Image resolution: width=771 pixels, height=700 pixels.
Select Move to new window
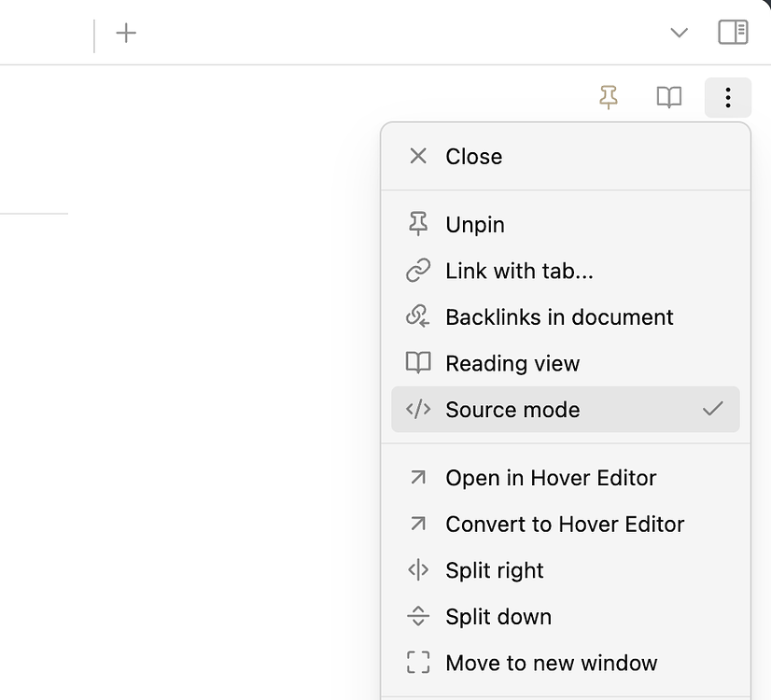[x=566, y=662]
